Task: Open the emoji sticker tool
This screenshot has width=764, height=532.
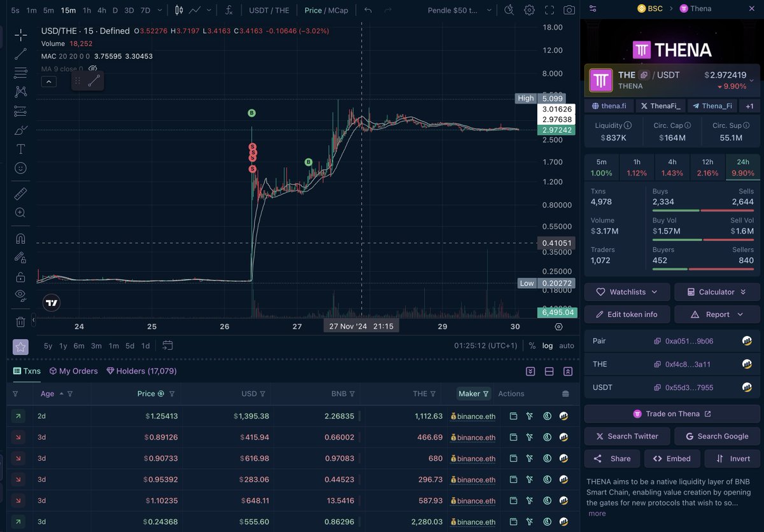Action: point(20,168)
